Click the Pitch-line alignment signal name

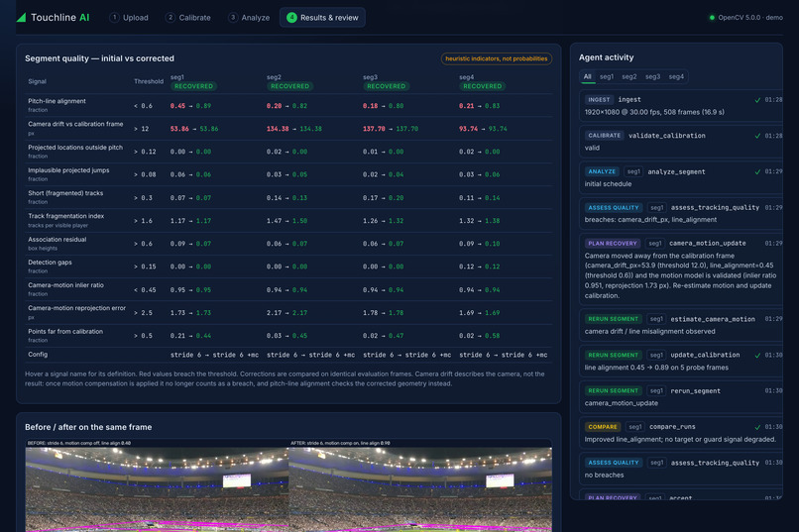click(x=57, y=101)
